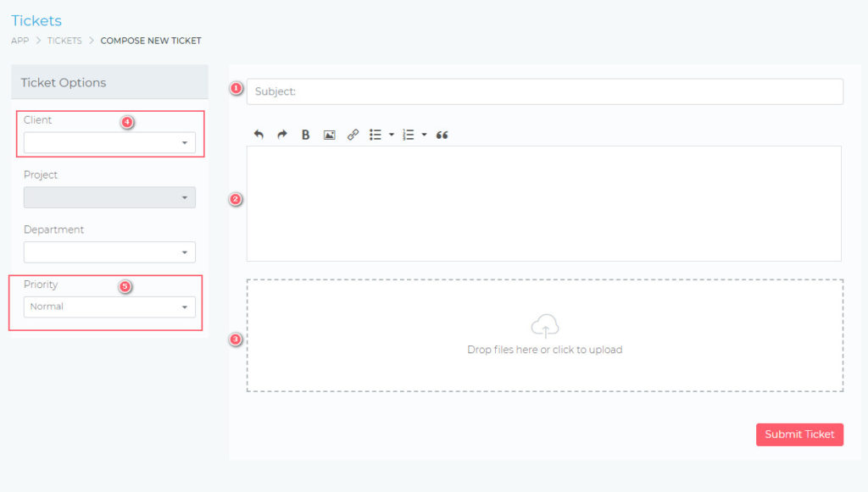
Task: Toggle bold formatting in the editor
Action: 304,134
